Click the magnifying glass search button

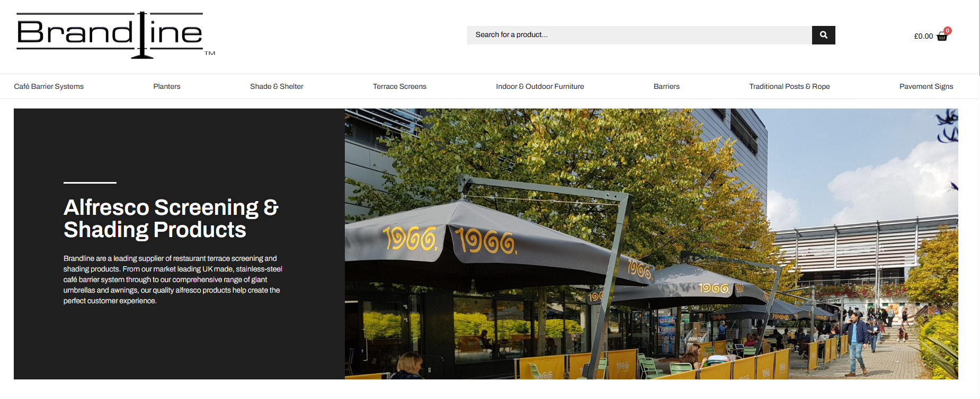[823, 35]
